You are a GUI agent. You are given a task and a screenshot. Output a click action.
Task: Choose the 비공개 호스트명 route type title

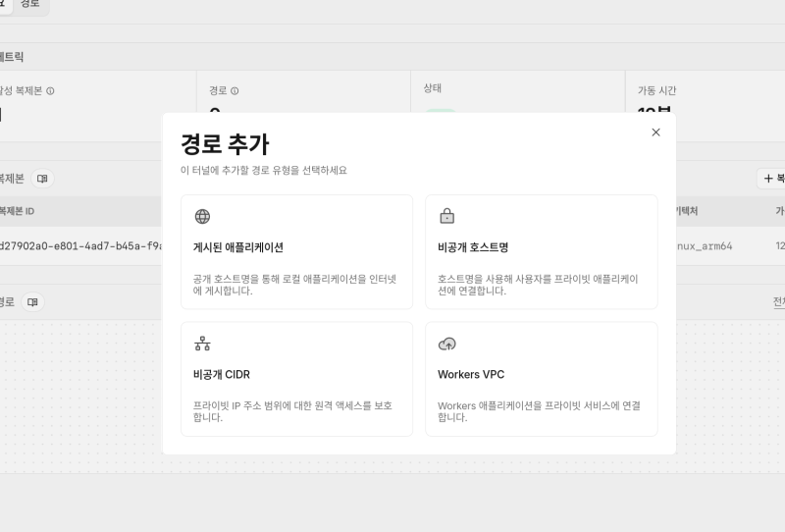coord(473,247)
